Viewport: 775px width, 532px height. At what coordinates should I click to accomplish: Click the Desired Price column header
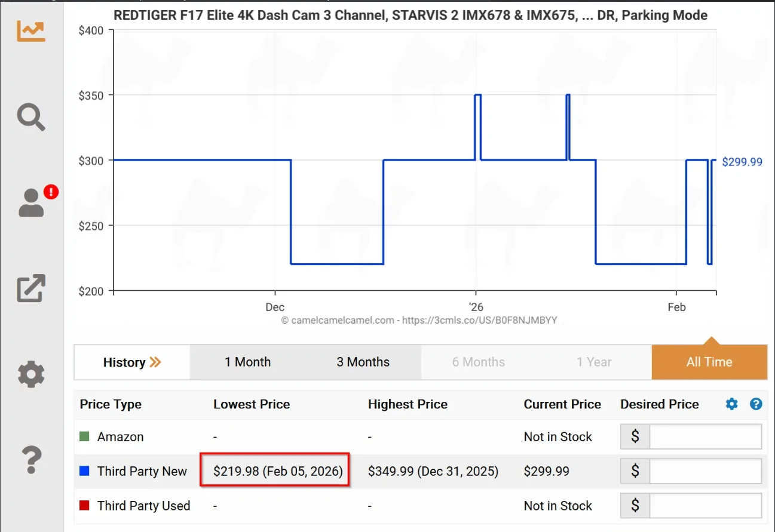[x=660, y=404]
